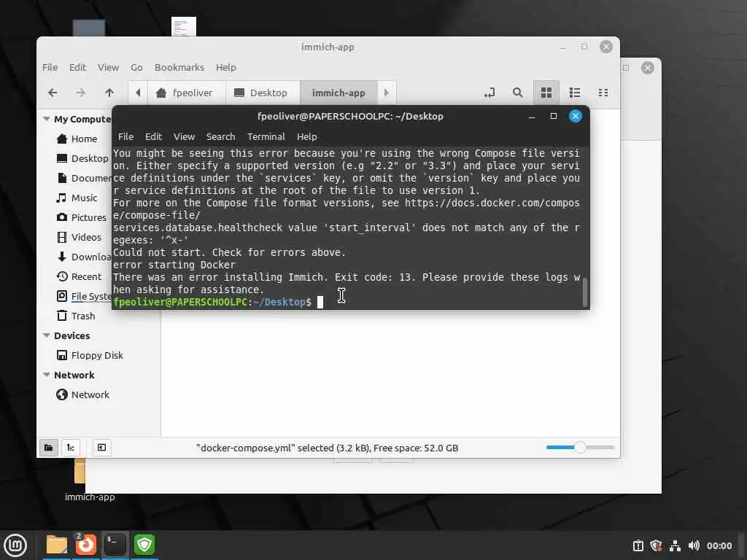
Task: Click the immich-app path bar button
Action: tap(338, 93)
